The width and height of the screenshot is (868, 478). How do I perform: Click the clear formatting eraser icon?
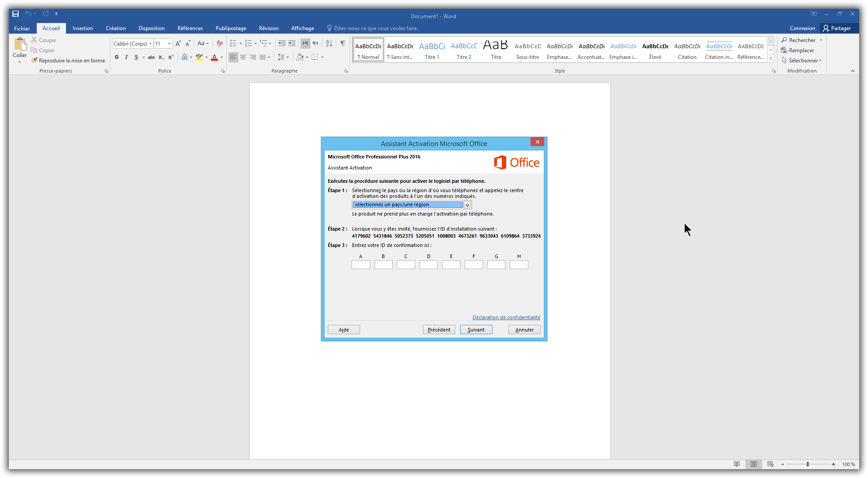click(x=220, y=43)
